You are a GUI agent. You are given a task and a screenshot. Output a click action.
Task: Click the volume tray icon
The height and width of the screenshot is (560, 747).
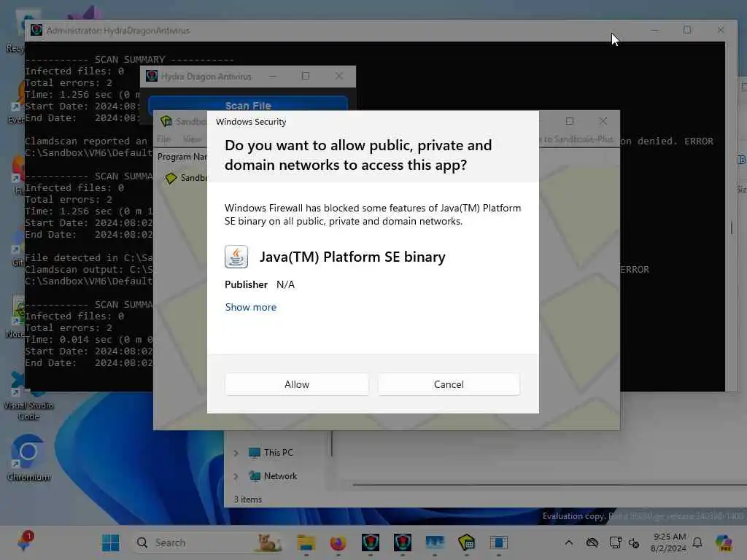(x=634, y=542)
